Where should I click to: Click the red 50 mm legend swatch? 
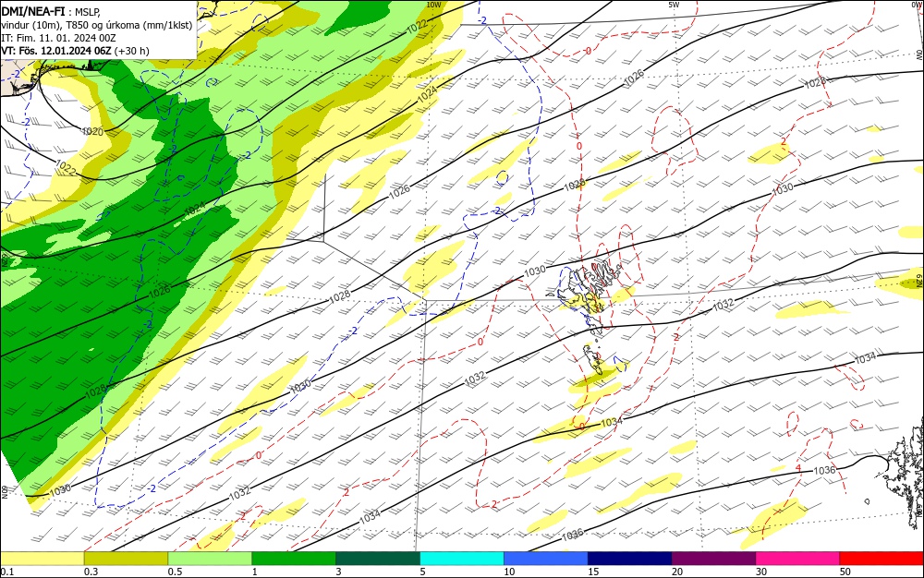click(881, 559)
